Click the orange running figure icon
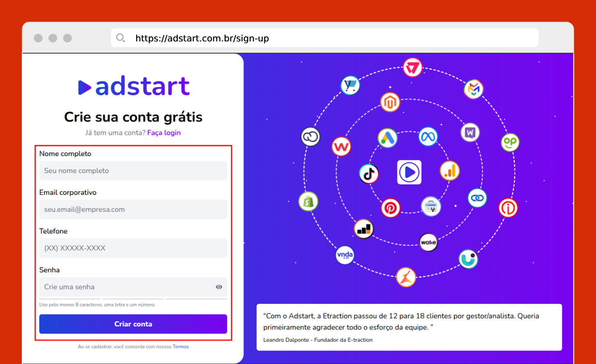The height and width of the screenshot is (364, 596). coord(406,277)
